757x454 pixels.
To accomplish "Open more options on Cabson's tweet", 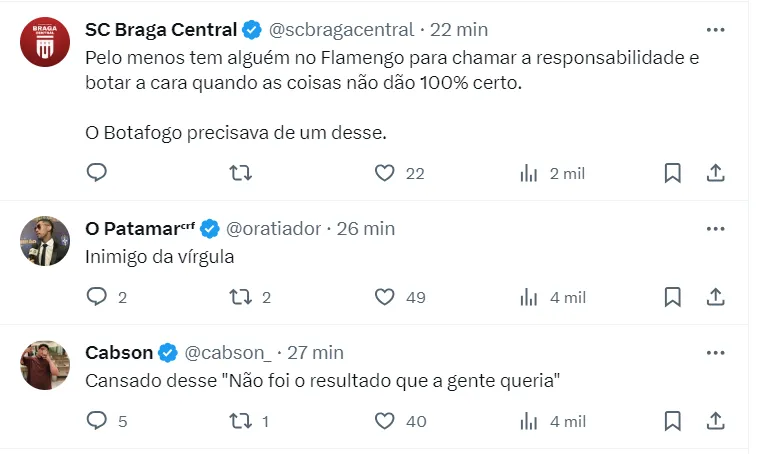I will (x=716, y=353).
